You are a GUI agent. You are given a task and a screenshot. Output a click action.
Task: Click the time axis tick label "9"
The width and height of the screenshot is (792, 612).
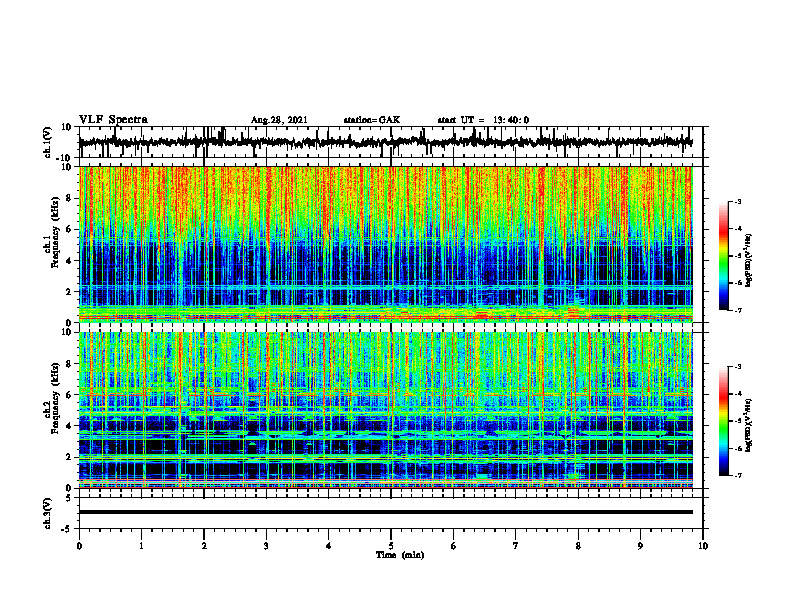640,546
